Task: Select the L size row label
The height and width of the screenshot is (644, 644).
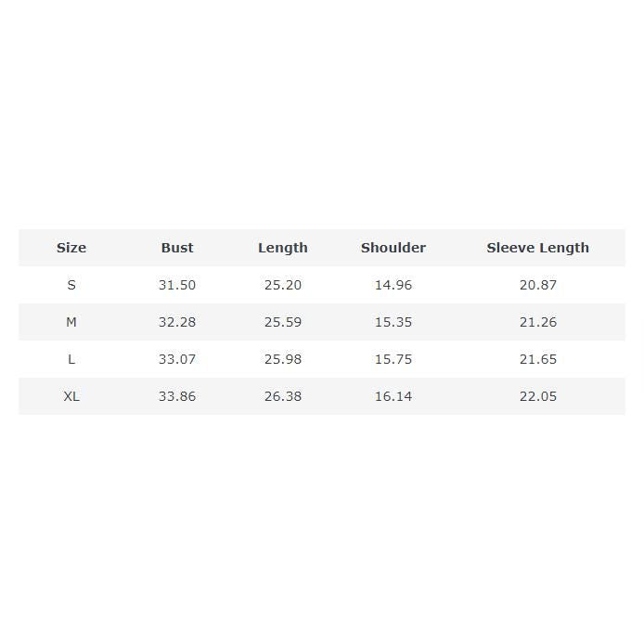Action: (x=71, y=359)
